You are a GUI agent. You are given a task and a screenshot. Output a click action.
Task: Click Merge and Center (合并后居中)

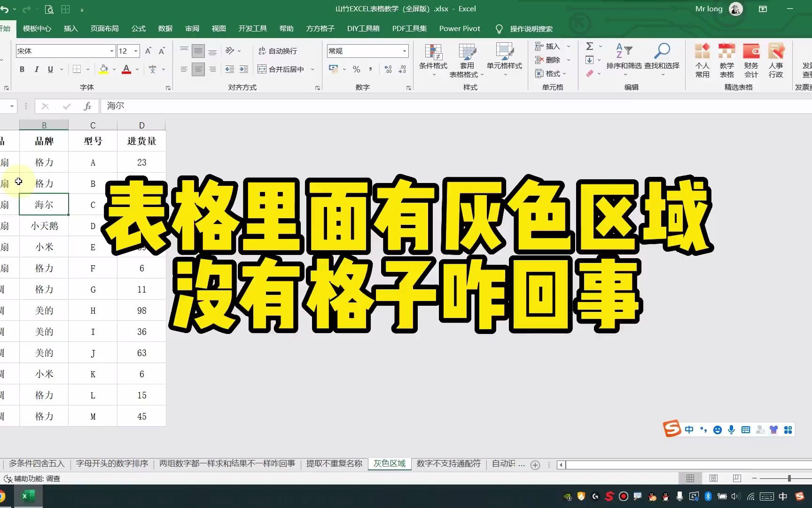coord(281,69)
